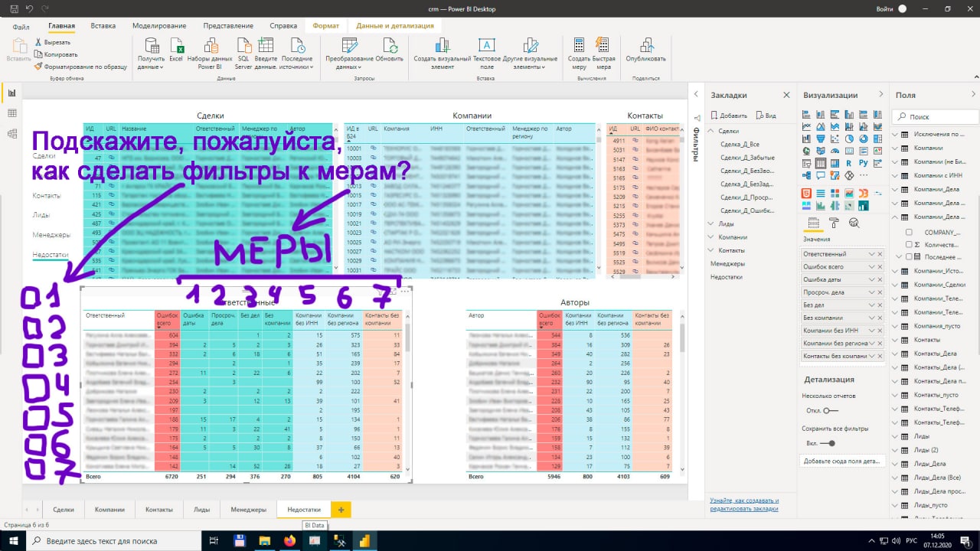Screen dimensions: 980x551
Task: Expand the Компании с ИНН table
Action: click(896, 175)
